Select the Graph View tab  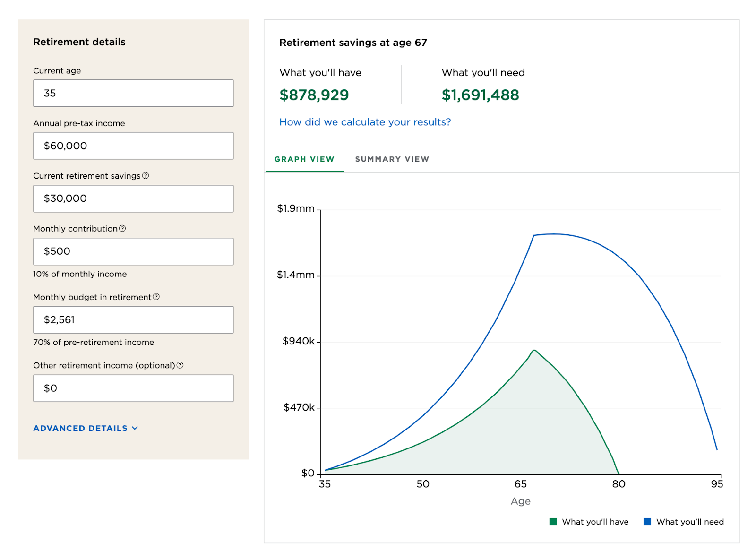304,159
